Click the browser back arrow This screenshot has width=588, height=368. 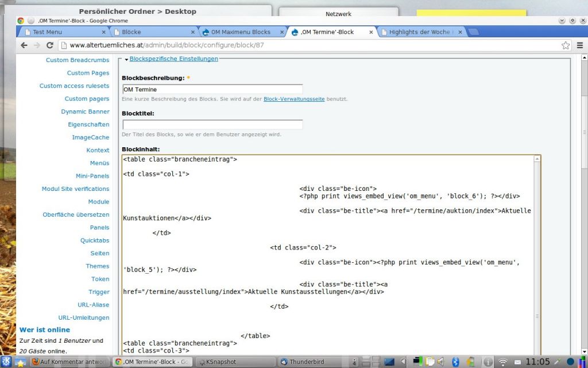tap(25, 45)
